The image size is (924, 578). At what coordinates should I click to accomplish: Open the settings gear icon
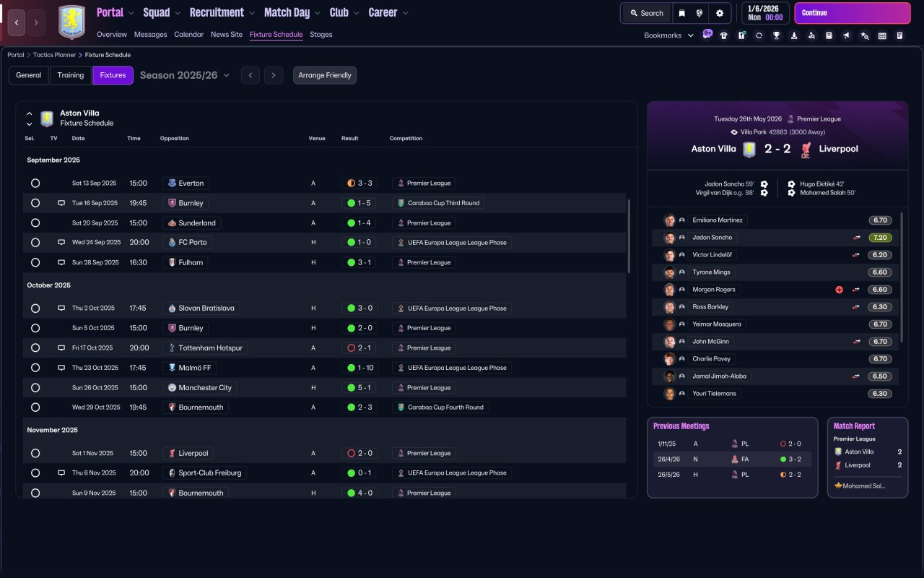click(719, 13)
